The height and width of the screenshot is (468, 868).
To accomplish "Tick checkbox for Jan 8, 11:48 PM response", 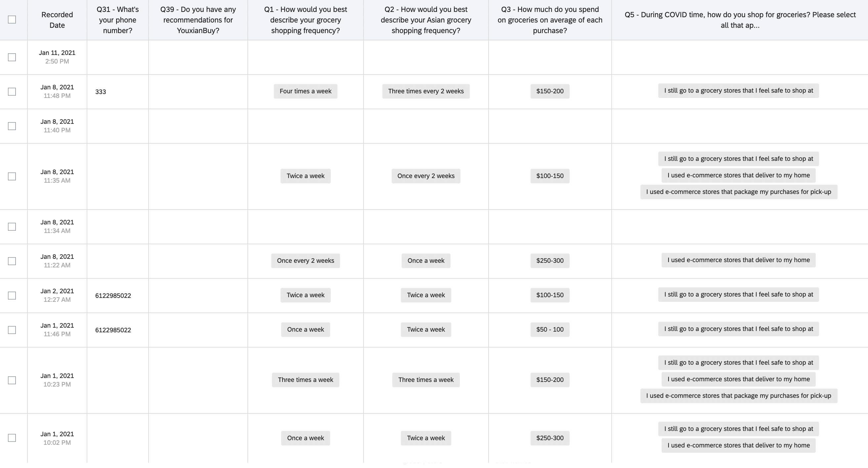I will 12,92.
